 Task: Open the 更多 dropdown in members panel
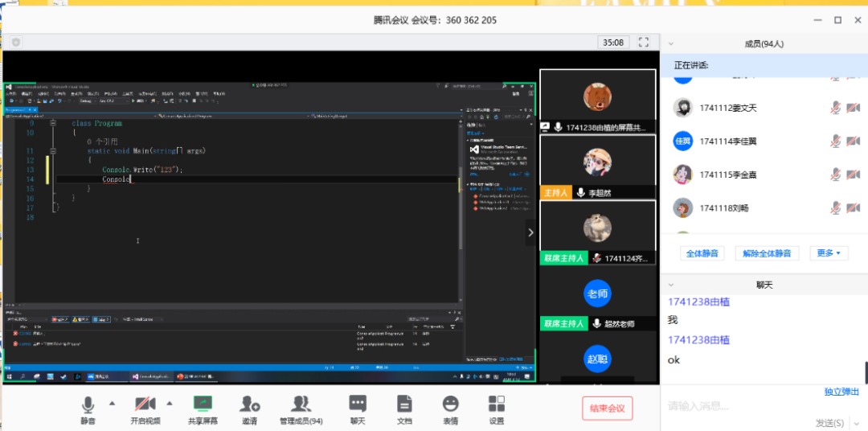click(829, 253)
